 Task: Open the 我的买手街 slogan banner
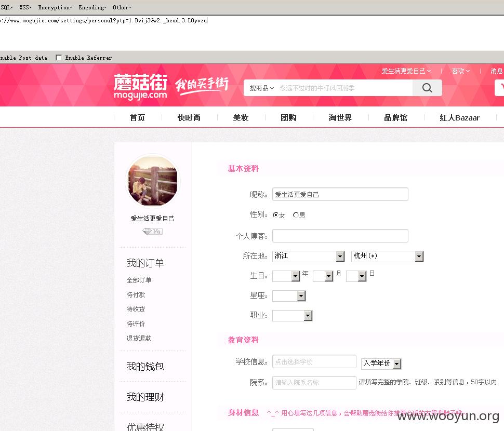(x=202, y=86)
